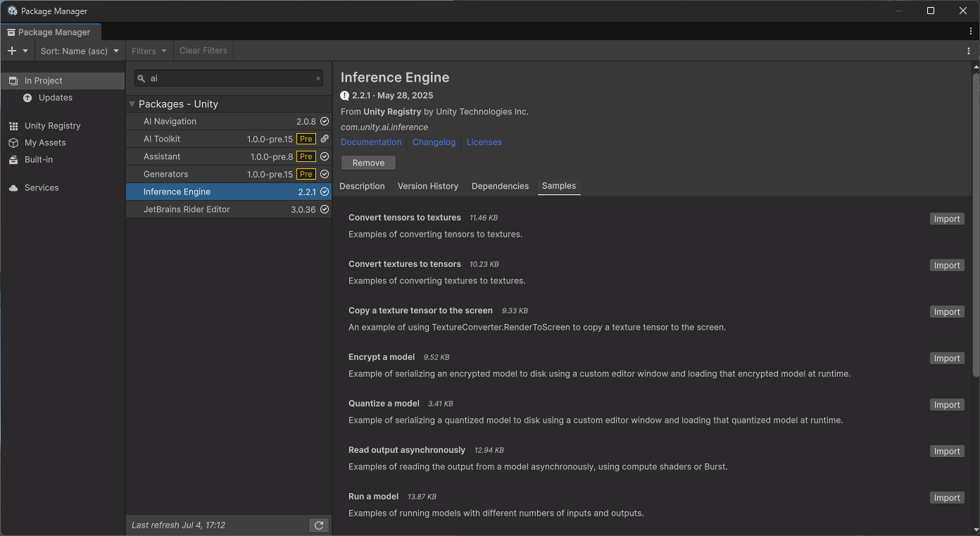Click the details panel vertical scrollbar
The image size is (980, 536).
[x=975, y=225]
